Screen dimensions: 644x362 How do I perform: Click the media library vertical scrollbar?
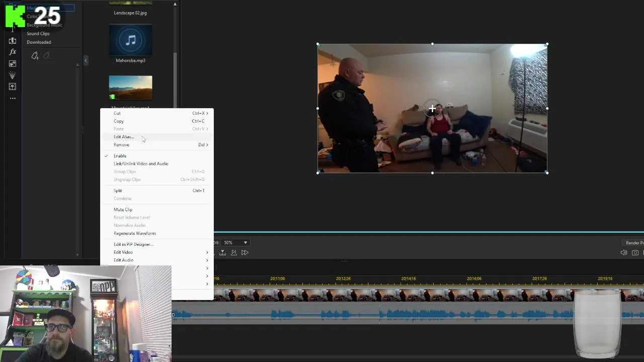pos(175,80)
